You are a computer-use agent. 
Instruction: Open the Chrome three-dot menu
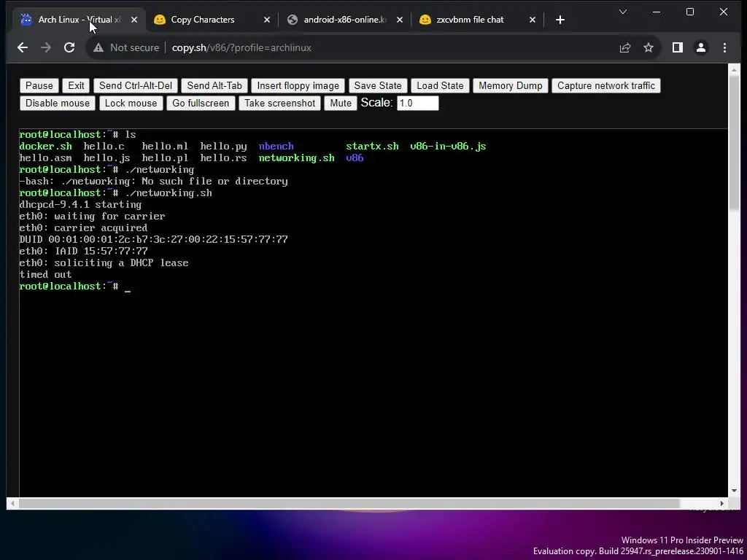click(724, 47)
